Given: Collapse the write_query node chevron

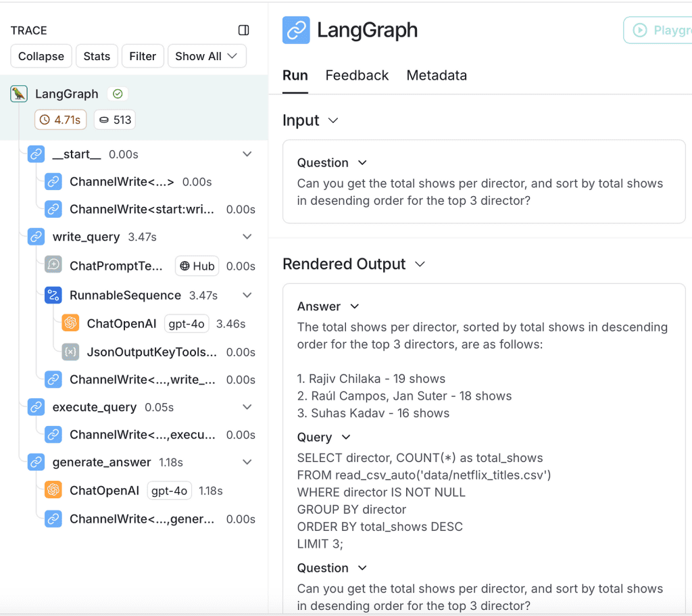Looking at the screenshot, I should pos(247,237).
